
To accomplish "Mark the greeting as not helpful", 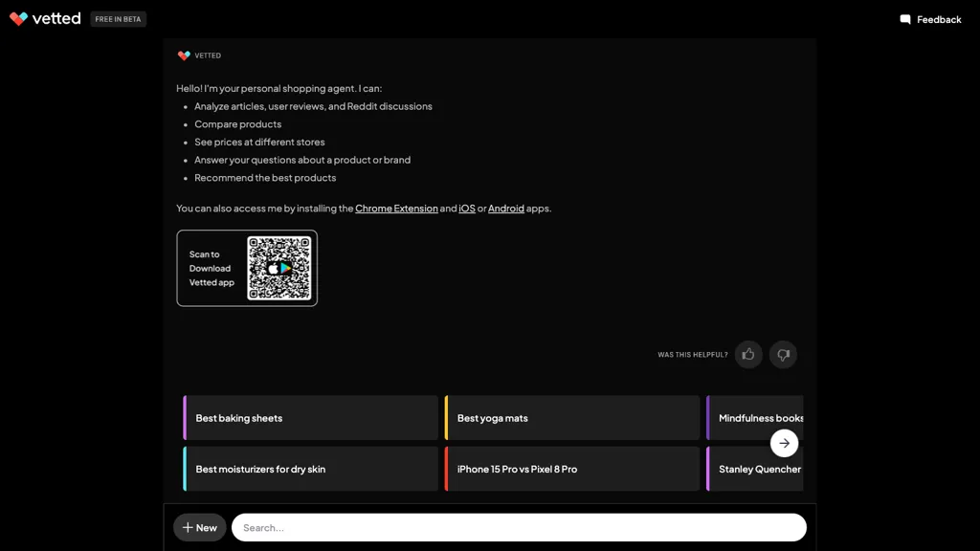I will 783,354.
